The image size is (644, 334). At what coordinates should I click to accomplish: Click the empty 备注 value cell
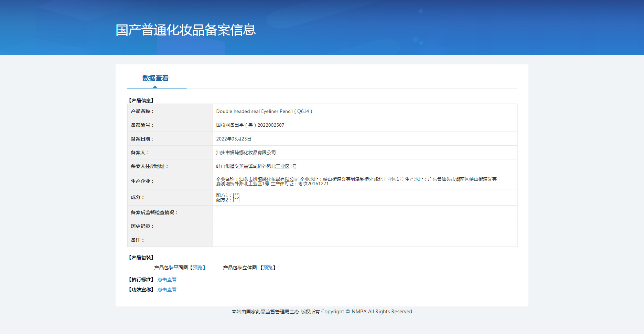[x=365, y=240]
